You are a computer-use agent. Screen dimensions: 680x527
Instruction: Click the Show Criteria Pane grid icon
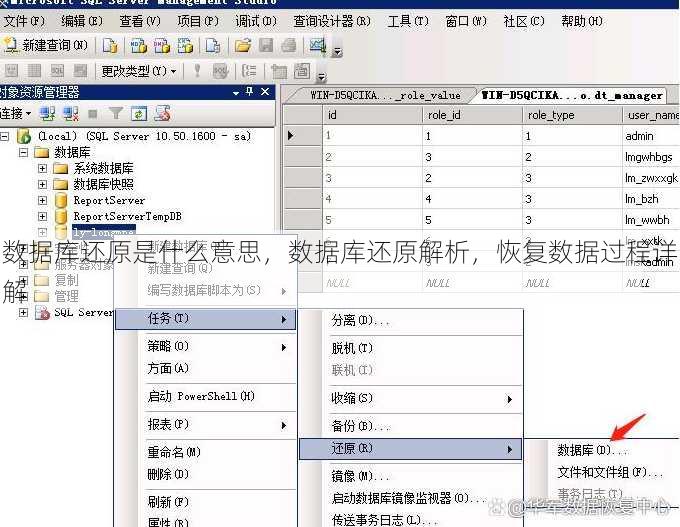point(34,70)
